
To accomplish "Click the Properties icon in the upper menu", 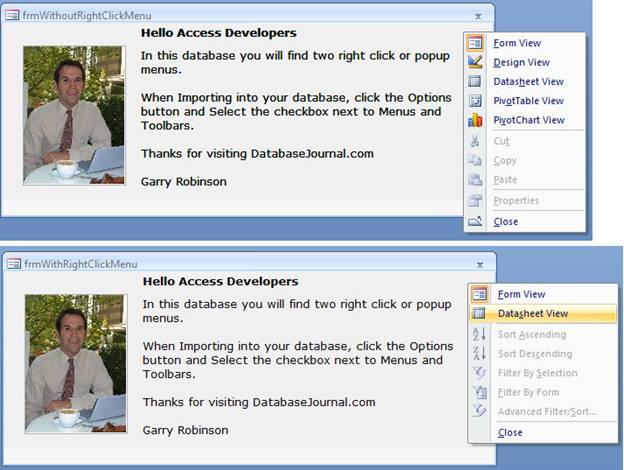I will (475, 201).
